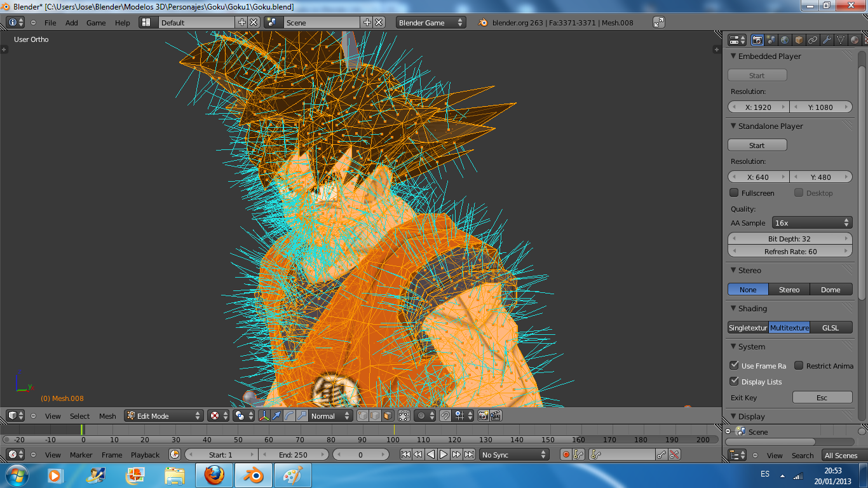Click the OpenGL render camera icon
Viewport: 868px width, 488px height.
pos(483,416)
